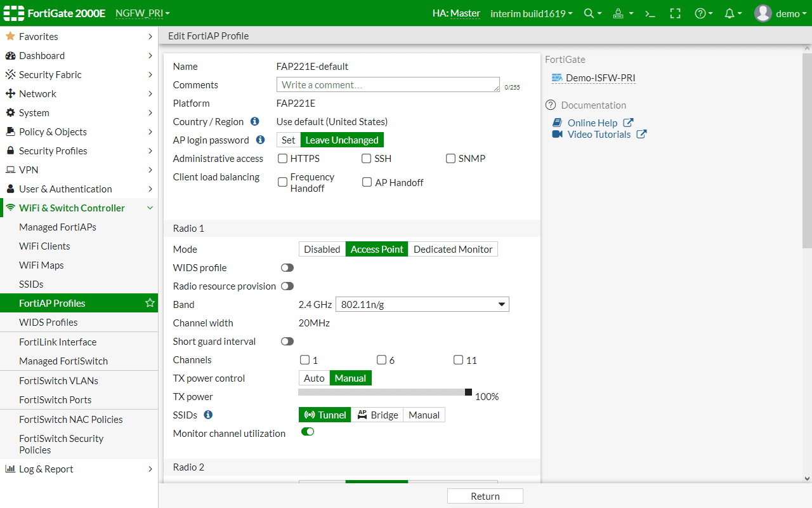Expand the Log & Report chevron
This screenshot has height=508, width=812.
click(x=150, y=469)
